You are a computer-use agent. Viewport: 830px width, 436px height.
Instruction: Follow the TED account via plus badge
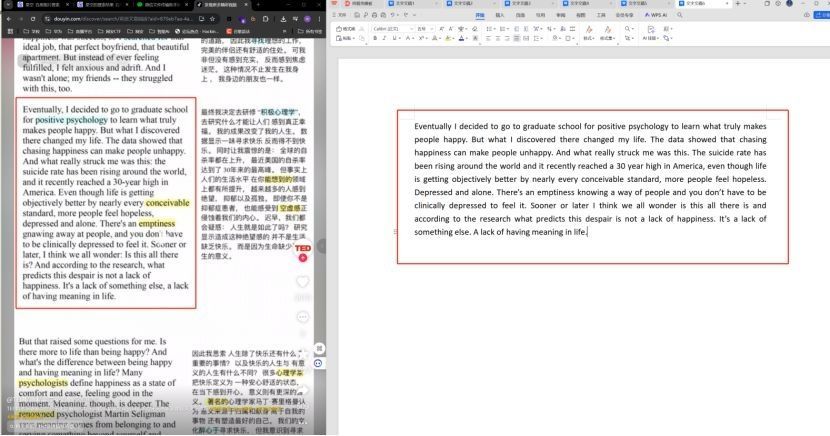coord(302,258)
